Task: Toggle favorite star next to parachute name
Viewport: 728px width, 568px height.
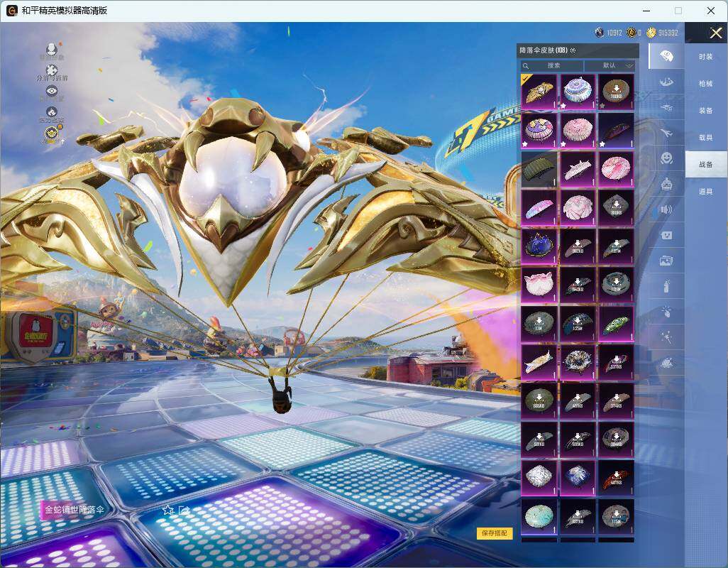Action: pyautogui.click(x=168, y=510)
